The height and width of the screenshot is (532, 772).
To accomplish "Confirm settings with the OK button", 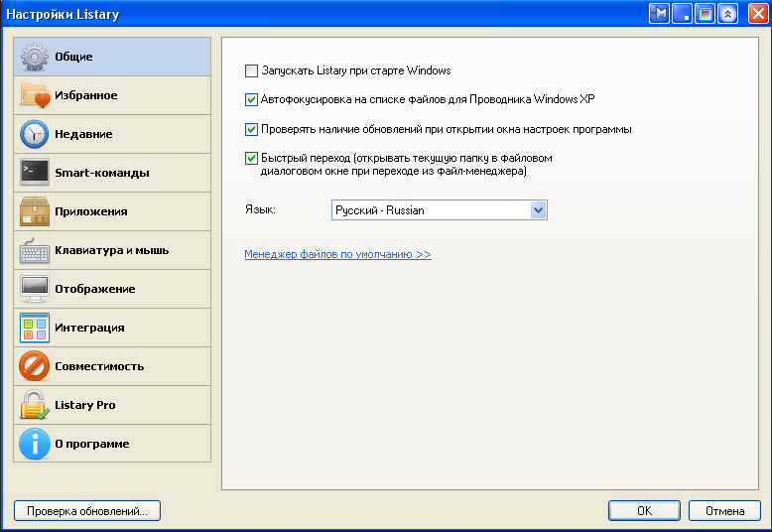I will point(644,511).
